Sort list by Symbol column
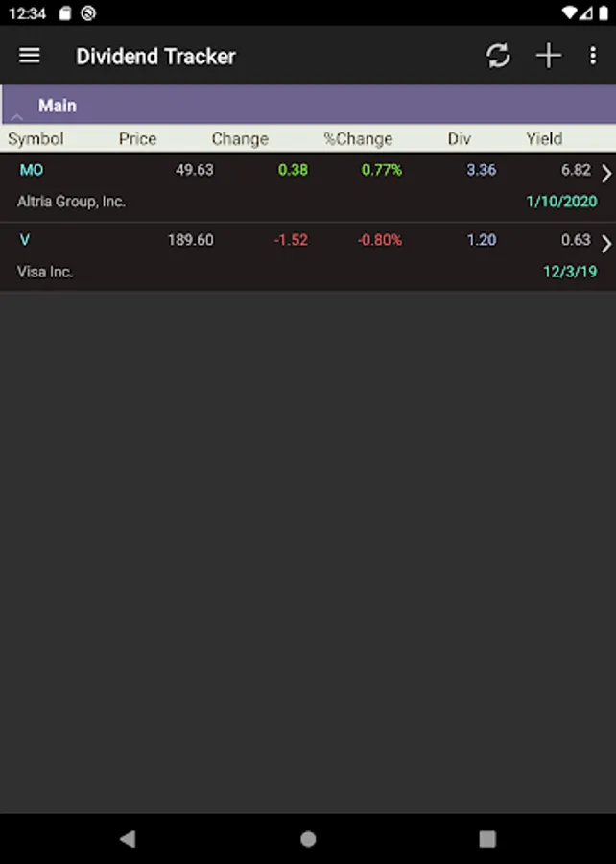Screen dimensions: 616x864 click(x=36, y=139)
